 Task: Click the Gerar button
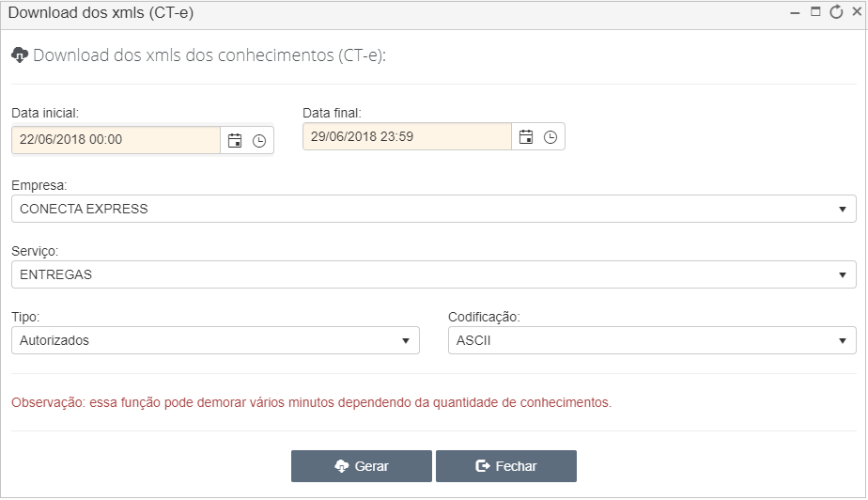tap(362, 466)
